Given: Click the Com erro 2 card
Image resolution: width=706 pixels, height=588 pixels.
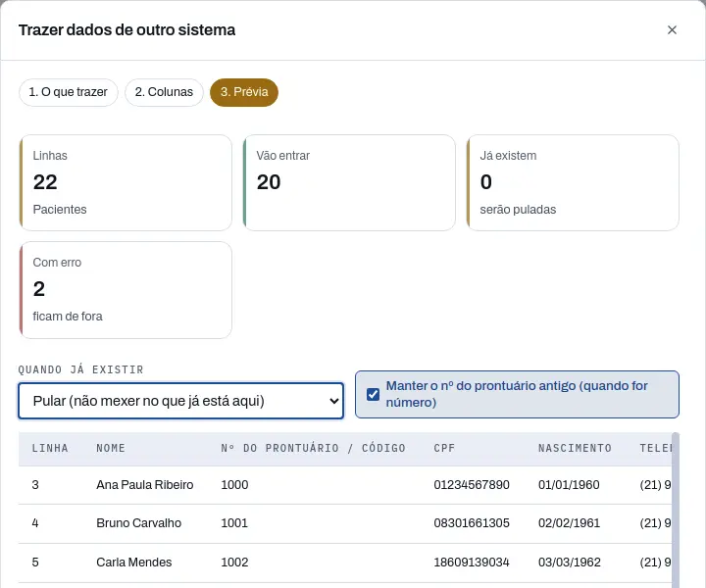Looking at the screenshot, I should pos(126,290).
